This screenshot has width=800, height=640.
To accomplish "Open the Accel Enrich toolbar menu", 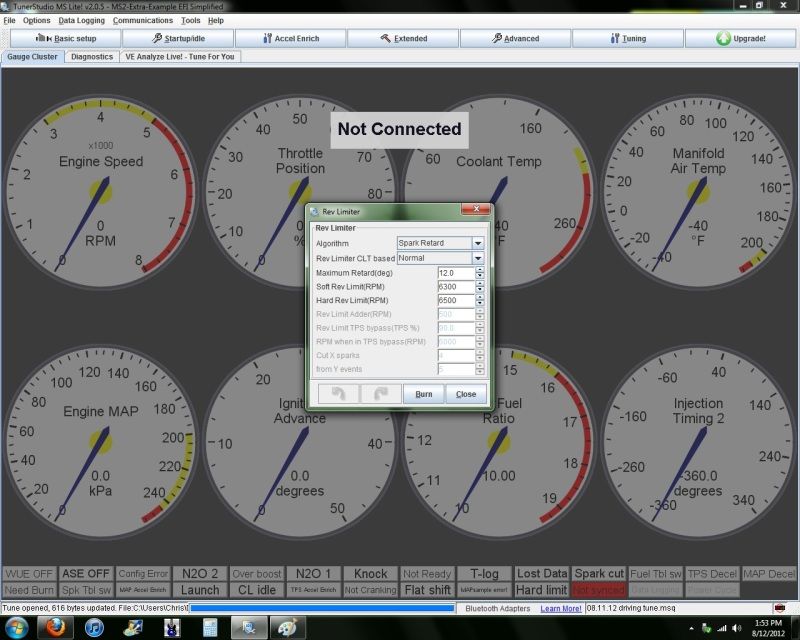I will [x=291, y=38].
